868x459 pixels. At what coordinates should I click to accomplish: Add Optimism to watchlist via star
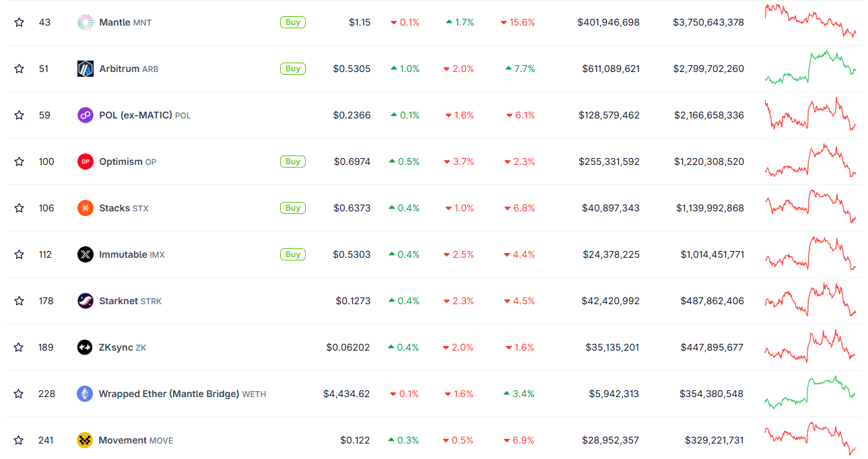coord(20,162)
